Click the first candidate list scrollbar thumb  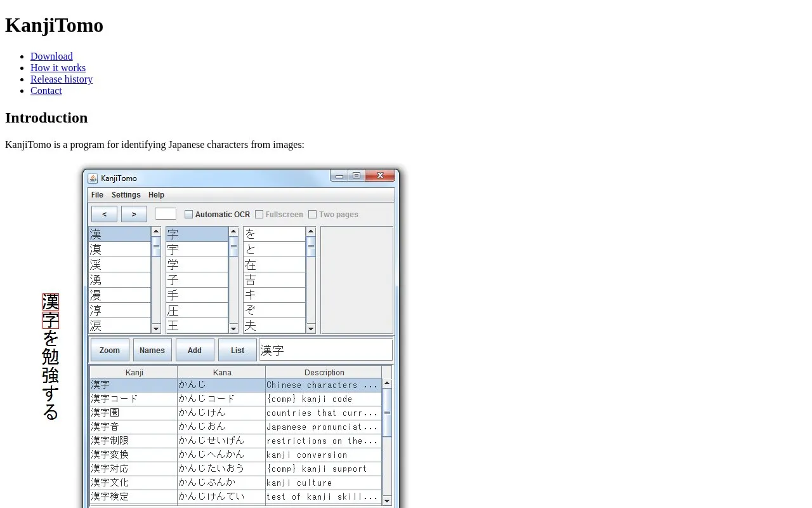(156, 246)
